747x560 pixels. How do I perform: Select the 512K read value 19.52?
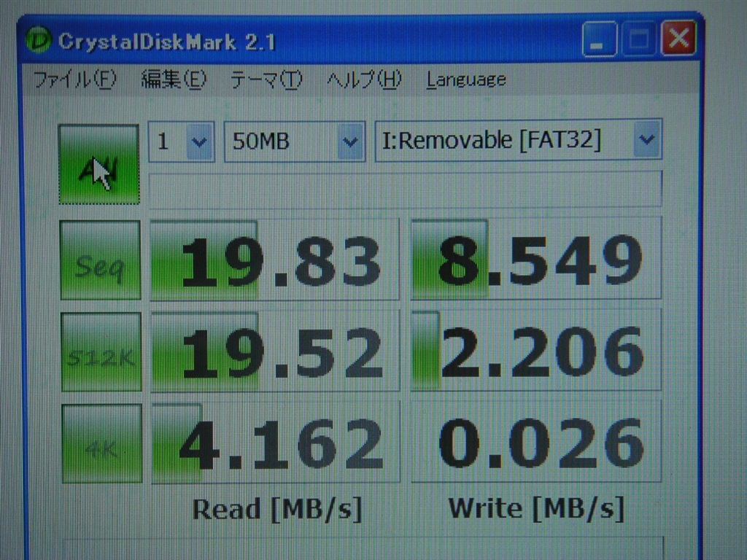tap(275, 351)
